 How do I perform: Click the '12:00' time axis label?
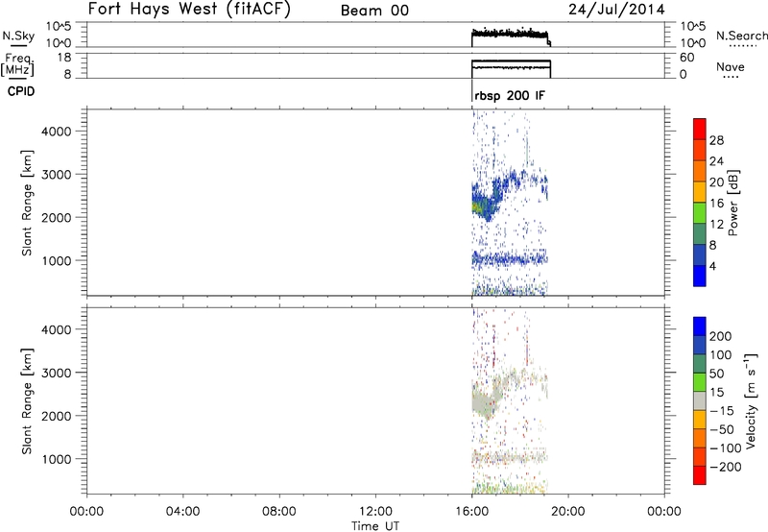point(375,512)
